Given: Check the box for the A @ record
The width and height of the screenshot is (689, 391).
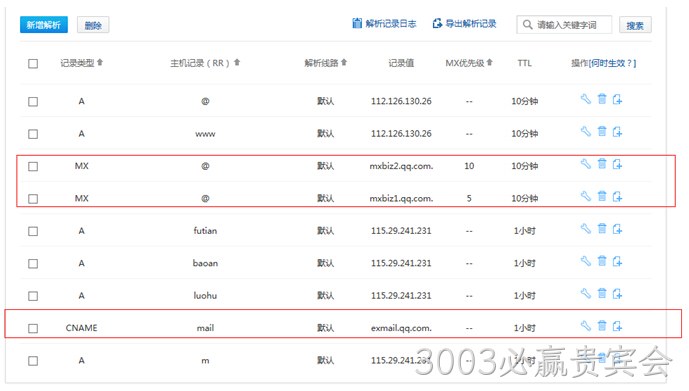Looking at the screenshot, I should coord(33,101).
